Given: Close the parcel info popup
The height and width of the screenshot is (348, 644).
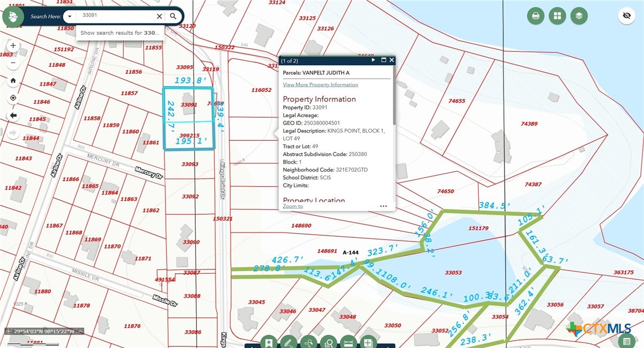Looking at the screenshot, I should pos(392,60).
